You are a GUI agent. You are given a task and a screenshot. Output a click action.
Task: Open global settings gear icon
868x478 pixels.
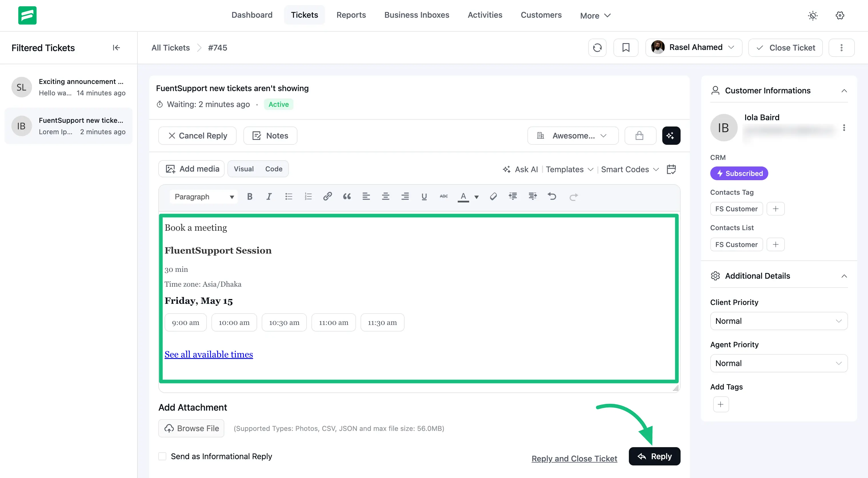click(x=840, y=15)
